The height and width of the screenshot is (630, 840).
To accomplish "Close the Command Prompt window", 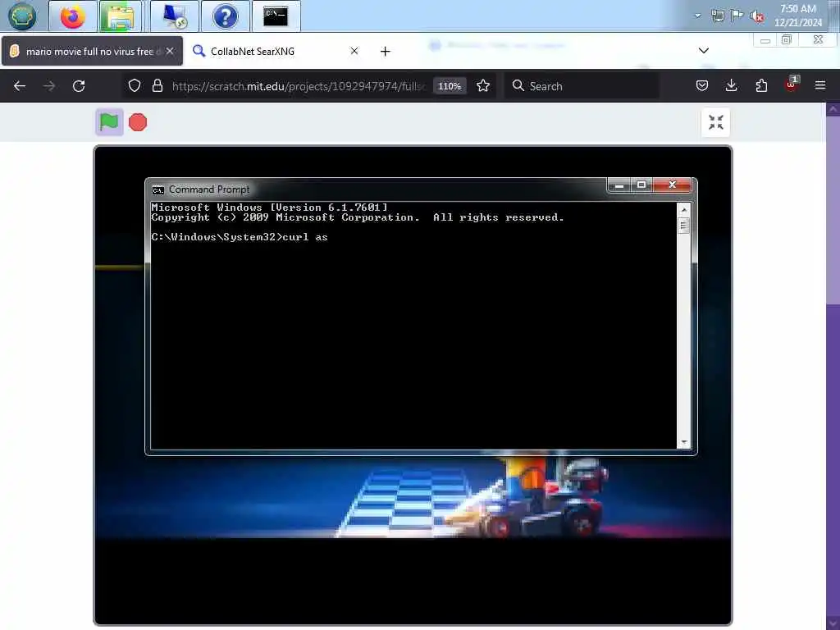I will [x=673, y=185].
